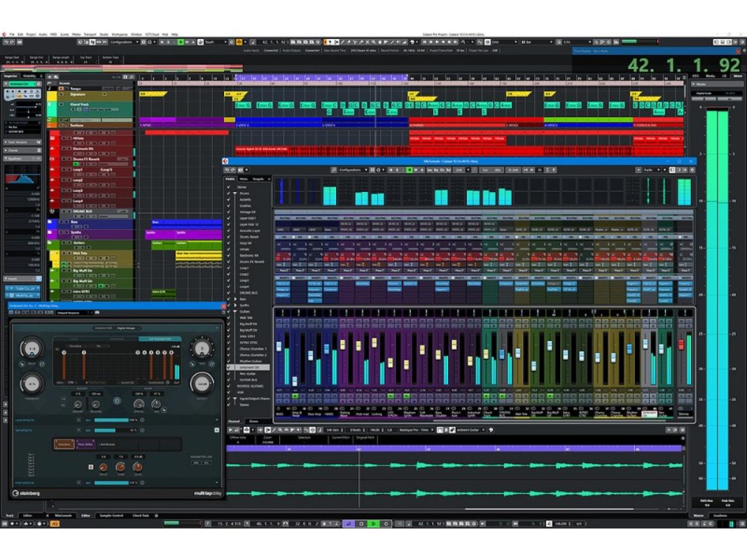Click the Undo arrow in main toolbar
The width and height of the screenshot is (747, 560).
[5, 42]
